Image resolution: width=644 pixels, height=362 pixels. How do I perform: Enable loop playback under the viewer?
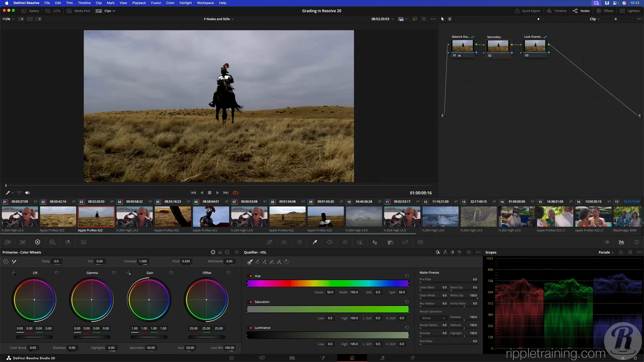coord(236,193)
